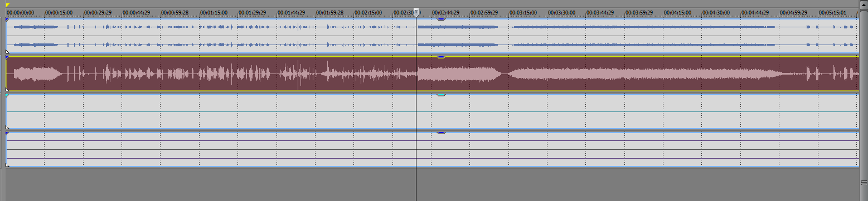Click the blue gain handle on the fourth track event
Viewport: 868px width, 201px height.
point(441,133)
